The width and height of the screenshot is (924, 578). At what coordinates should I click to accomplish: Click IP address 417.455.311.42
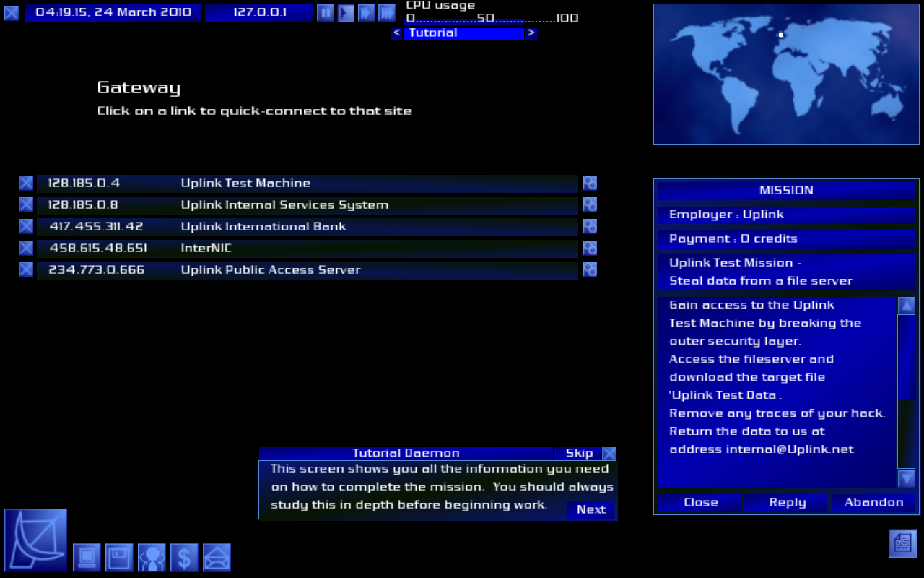pyautogui.click(x=96, y=227)
